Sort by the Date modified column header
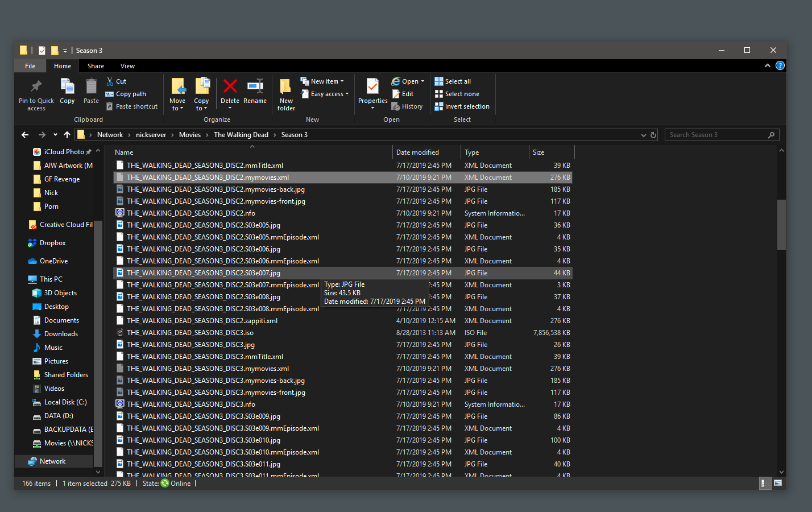812x512 pixels. pos(426,152)
